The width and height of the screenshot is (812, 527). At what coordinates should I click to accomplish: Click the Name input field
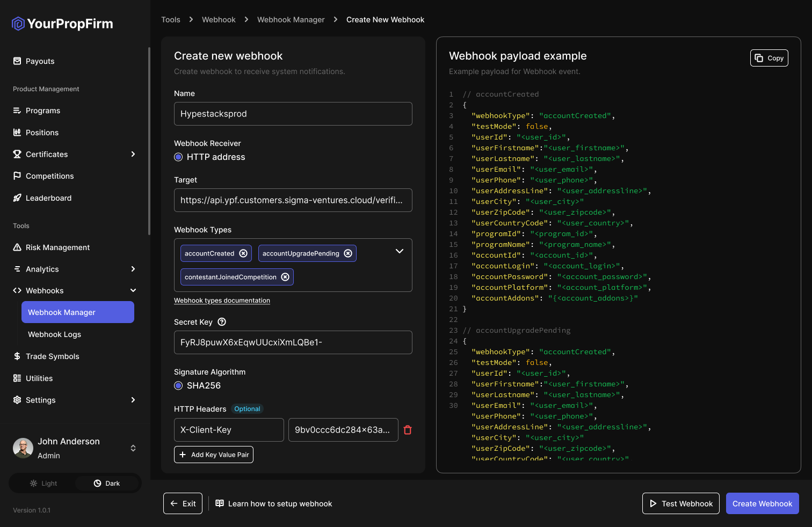point(293,114)
